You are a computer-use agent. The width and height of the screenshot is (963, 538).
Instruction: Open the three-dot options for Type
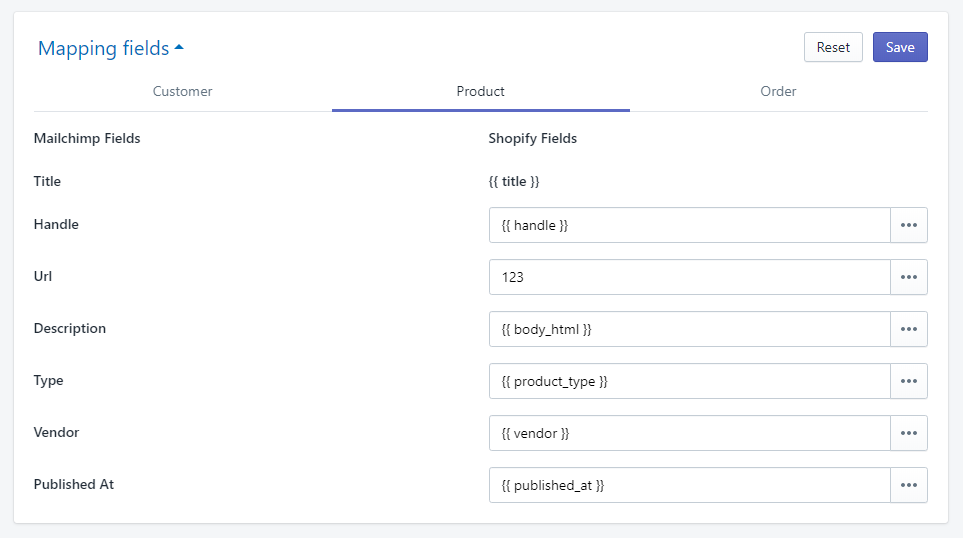click(908, 381)
